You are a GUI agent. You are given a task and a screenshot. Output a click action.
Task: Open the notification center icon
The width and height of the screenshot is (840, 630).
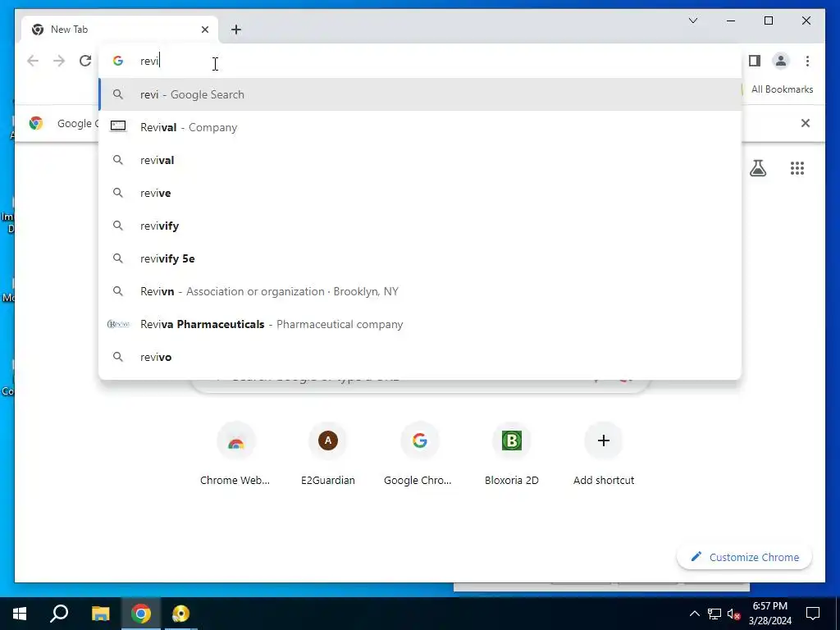tap(813, 614)
